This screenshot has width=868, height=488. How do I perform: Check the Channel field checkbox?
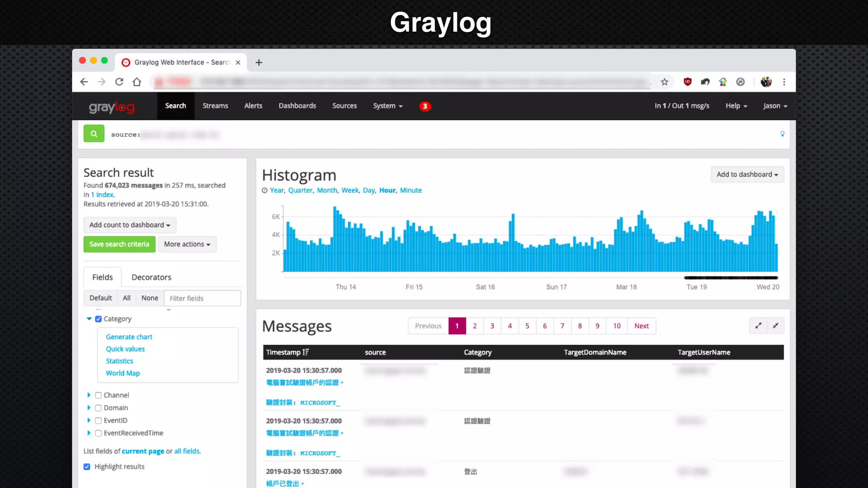[98, 395]
